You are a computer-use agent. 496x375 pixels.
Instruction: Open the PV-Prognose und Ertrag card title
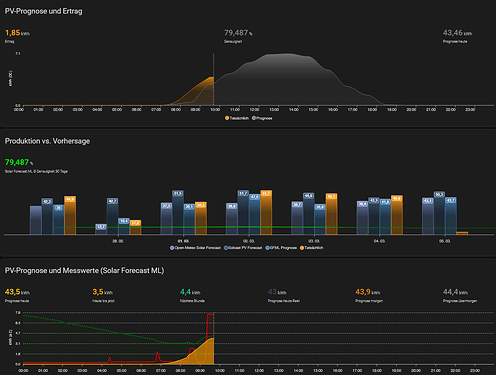point(43,11)
